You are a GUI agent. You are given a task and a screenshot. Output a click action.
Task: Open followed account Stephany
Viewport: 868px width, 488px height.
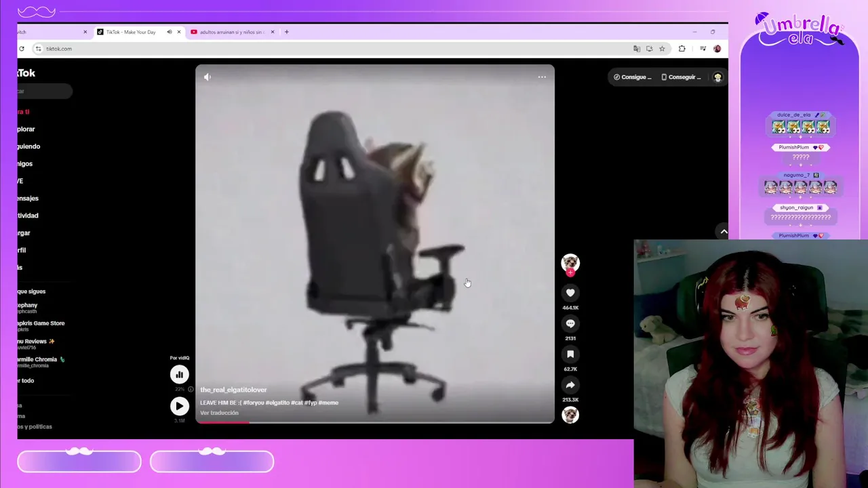pos(28,308)
